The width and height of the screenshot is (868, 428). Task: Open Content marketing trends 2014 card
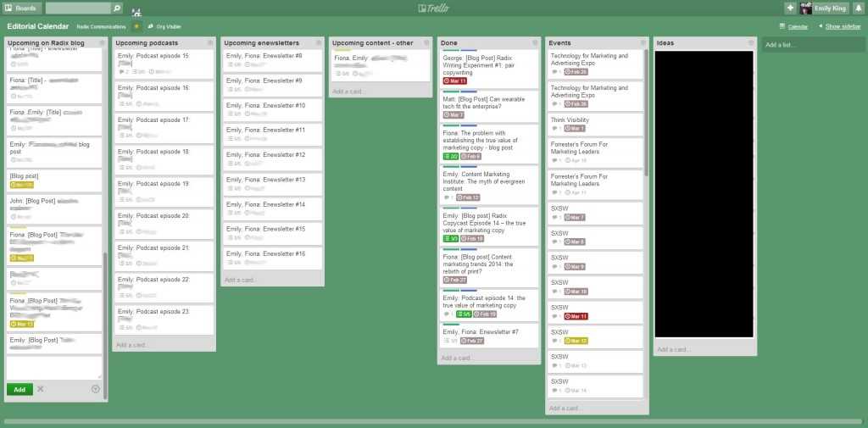point(489,268)
